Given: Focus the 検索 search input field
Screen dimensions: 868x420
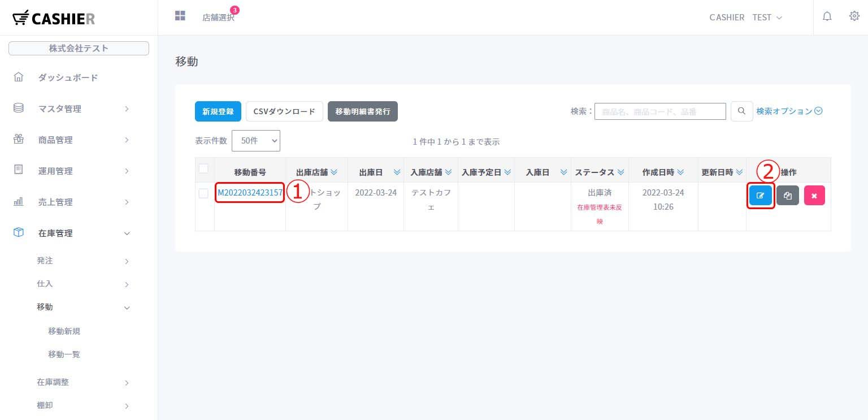Looking at the screenshot, I should click(660, 111).
